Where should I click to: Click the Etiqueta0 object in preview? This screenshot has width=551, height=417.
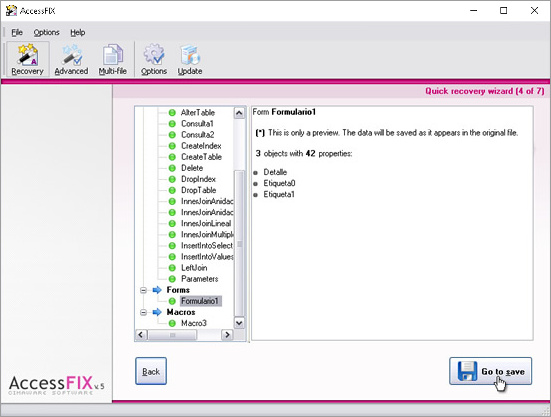click(x=279, y=183)
